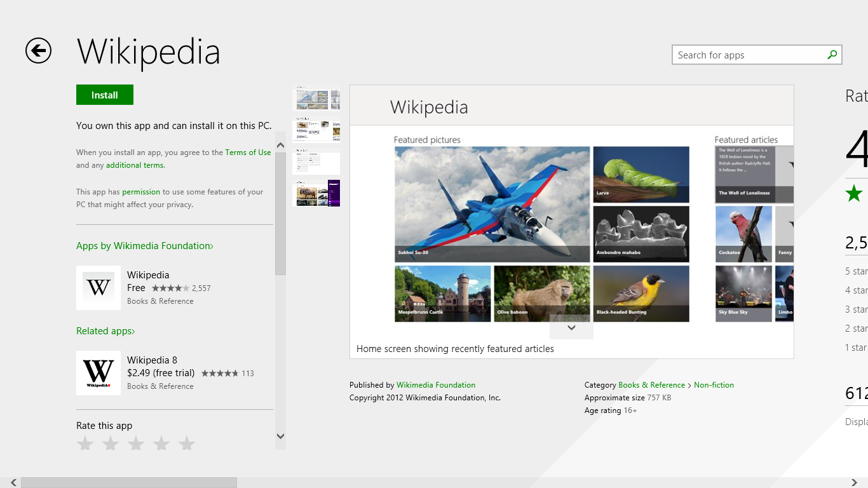Click the sidebar vertical scrollbar thumb
Viewport: 868px width, 488px height.
click(x=280, y=213)
